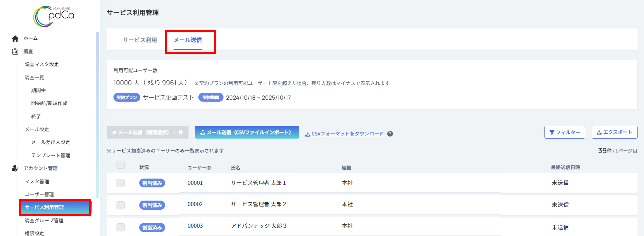644x236 pixels.
Task: Click メール送信(画面選択) button
Action: tap(147, 132)
